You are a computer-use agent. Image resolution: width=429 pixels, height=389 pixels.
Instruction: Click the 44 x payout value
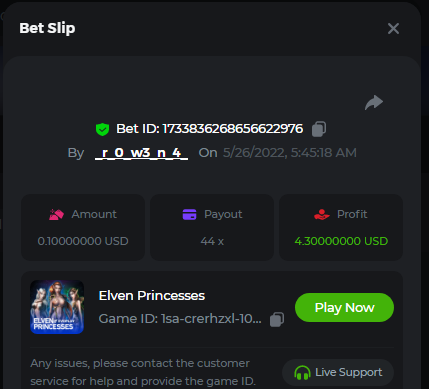212,241
